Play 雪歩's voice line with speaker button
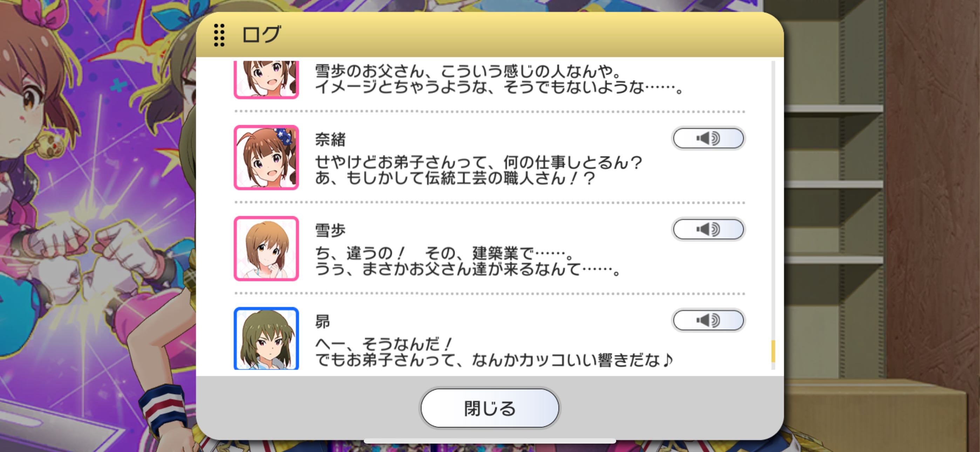 coord(708,229)
